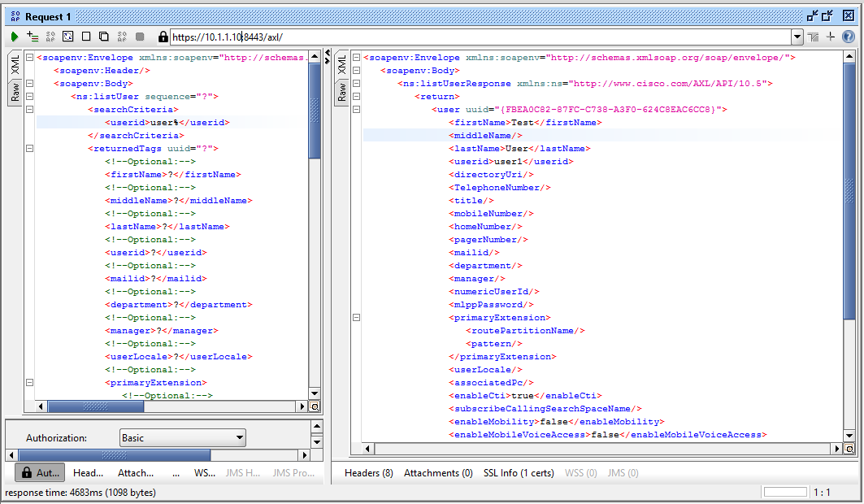Click the Add to TestCase icon
Screen dimensions: 864x504
point(31,37)
